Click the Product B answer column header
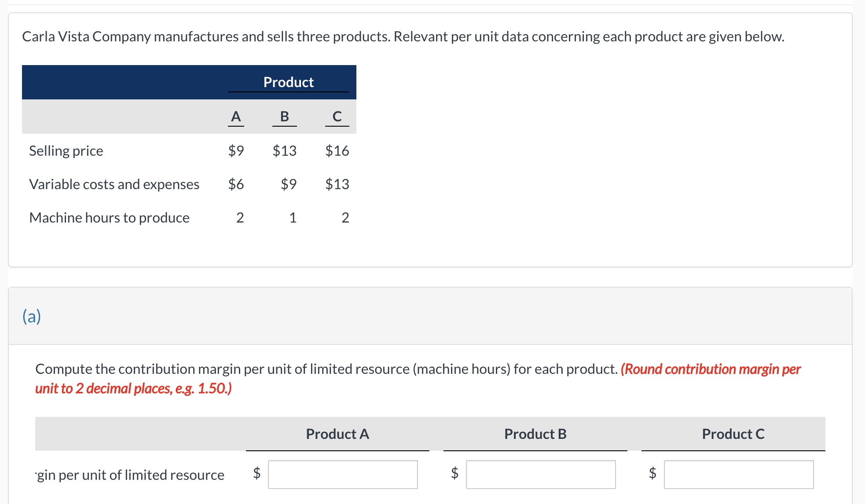The height and width of the screenshot is (504, 865). (x=535, y=434)
